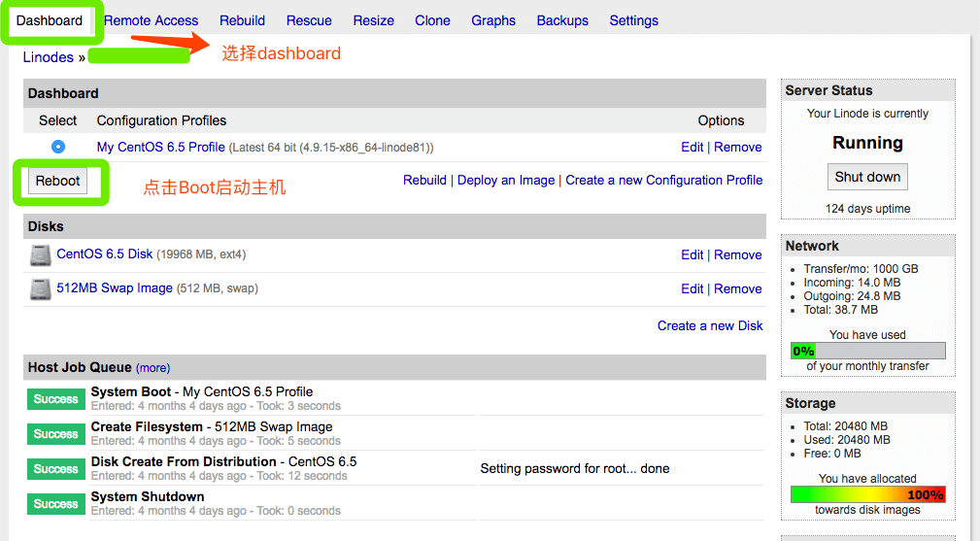Click the CentOS 6.5 Disk drive icon
The height and width of the screenshot is (541, 980).
(40, 255)
